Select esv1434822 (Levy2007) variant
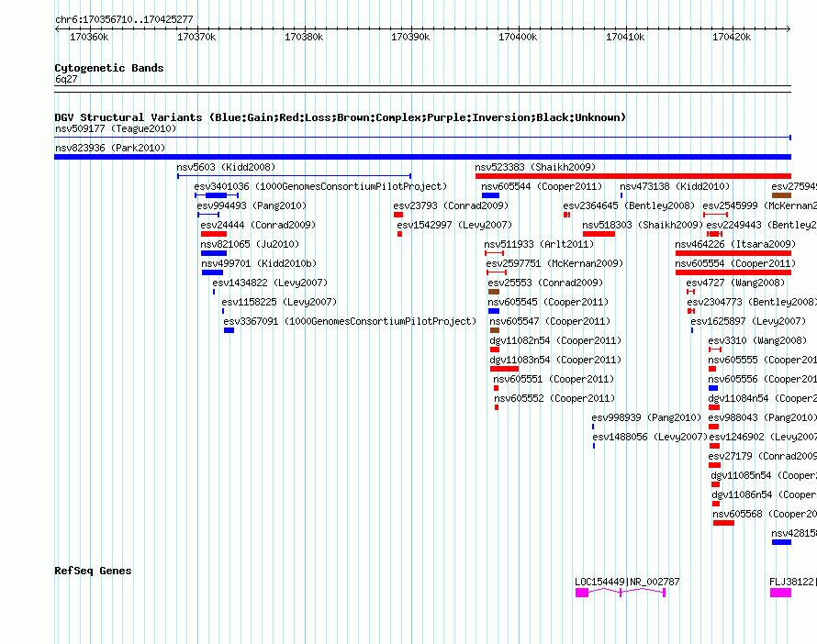 click(214, 292)
